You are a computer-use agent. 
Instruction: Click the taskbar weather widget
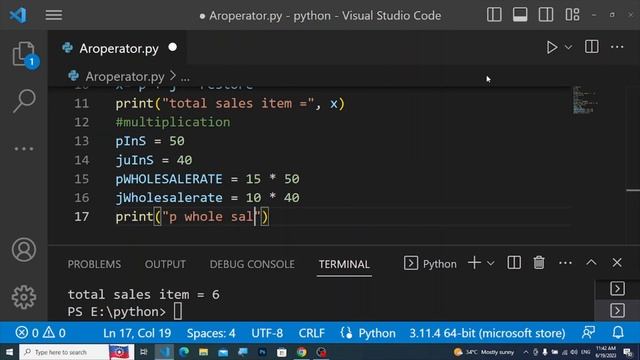[484, 352]
